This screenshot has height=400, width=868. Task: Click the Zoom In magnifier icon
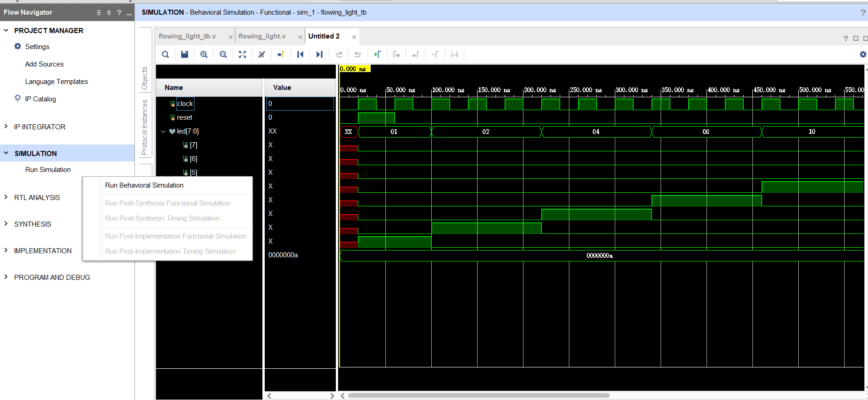[x=204, y=55]
